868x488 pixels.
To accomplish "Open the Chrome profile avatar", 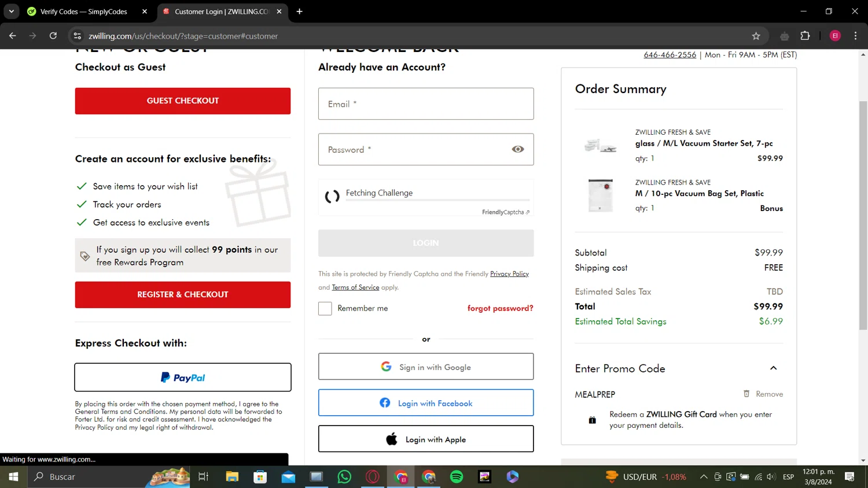I will click(835, 36).
